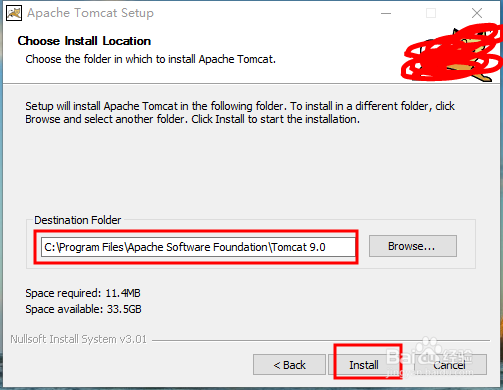This screenshot has width=503, height=390.
Task: Click the Baidu paw watermark logo
Action: (432, 350)
